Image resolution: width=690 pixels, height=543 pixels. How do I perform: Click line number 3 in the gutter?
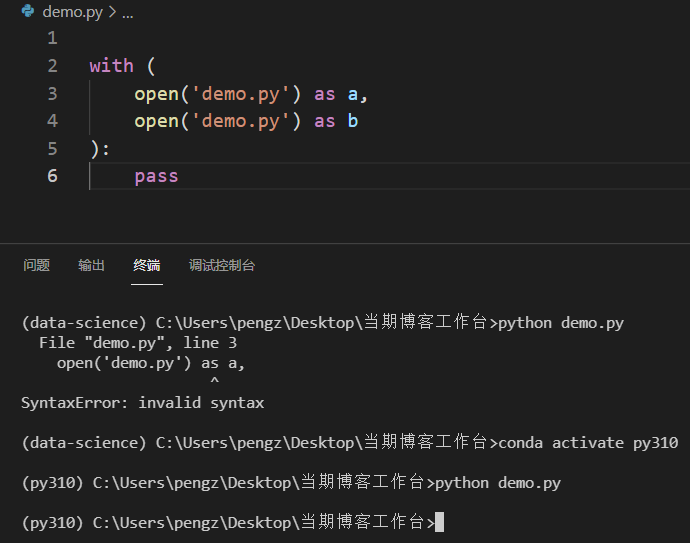point(52,94)
